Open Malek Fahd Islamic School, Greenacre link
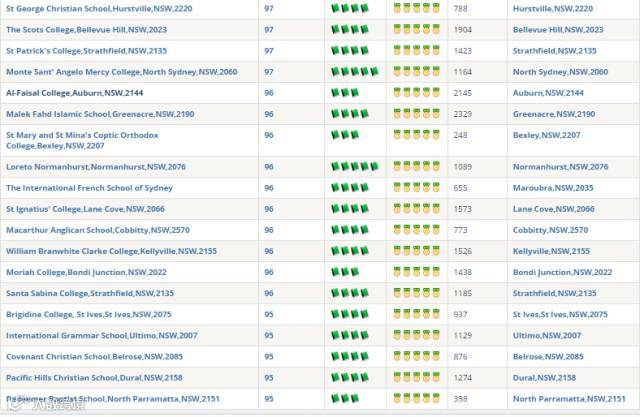Image resolution: width=640 pixels, height=417 pixels. 100,114
